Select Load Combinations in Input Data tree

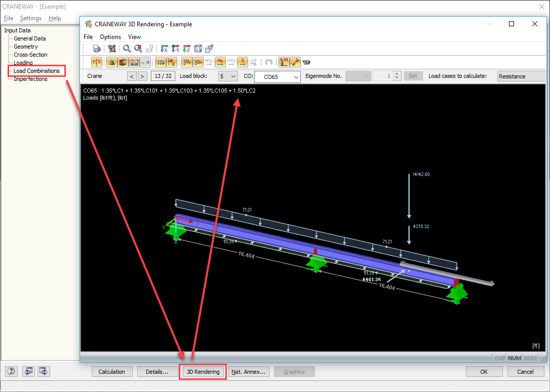36,71
